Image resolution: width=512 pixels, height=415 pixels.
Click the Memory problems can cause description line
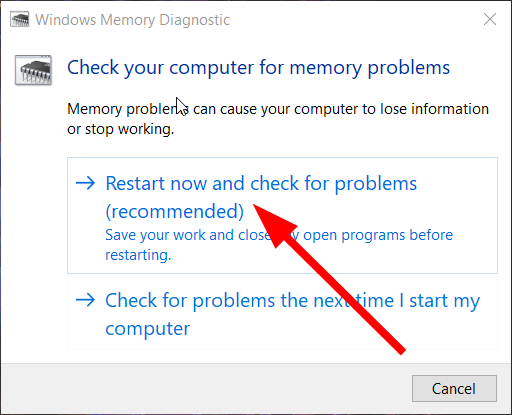[x=278, y=109]
